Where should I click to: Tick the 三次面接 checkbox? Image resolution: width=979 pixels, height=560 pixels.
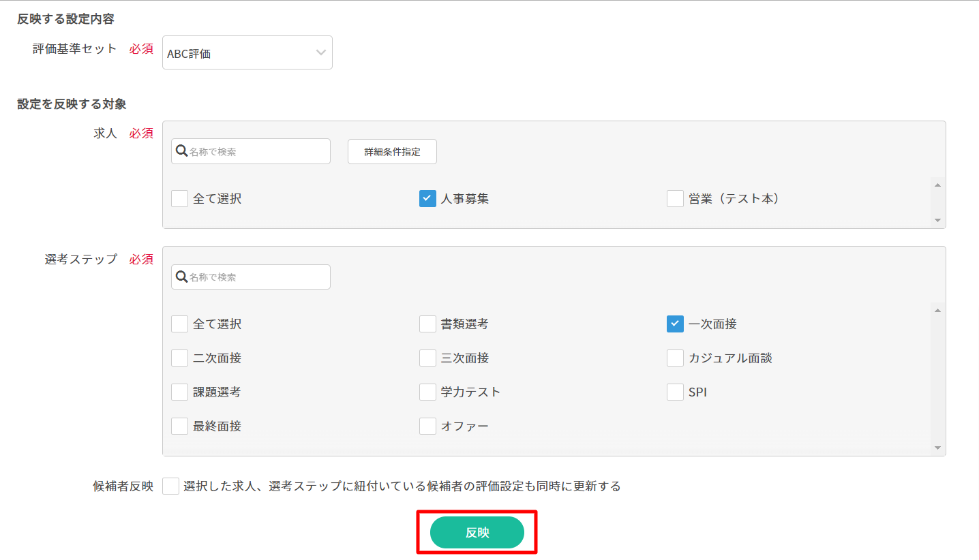tap(427, 358)
